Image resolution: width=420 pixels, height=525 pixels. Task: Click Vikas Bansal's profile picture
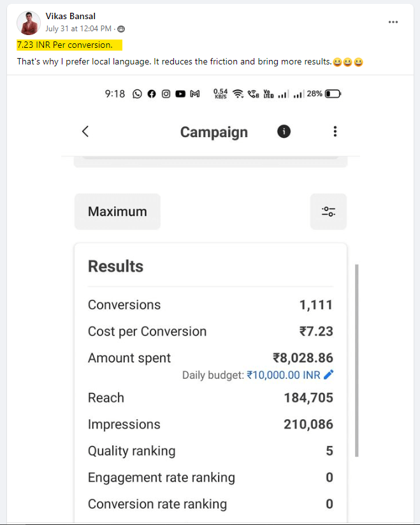coord(27,23)
